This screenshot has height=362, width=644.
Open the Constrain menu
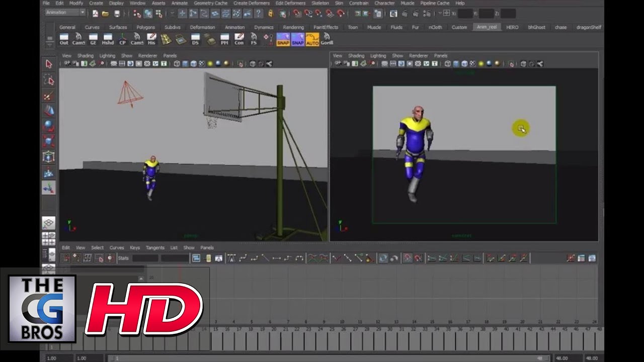pos(359,3)
